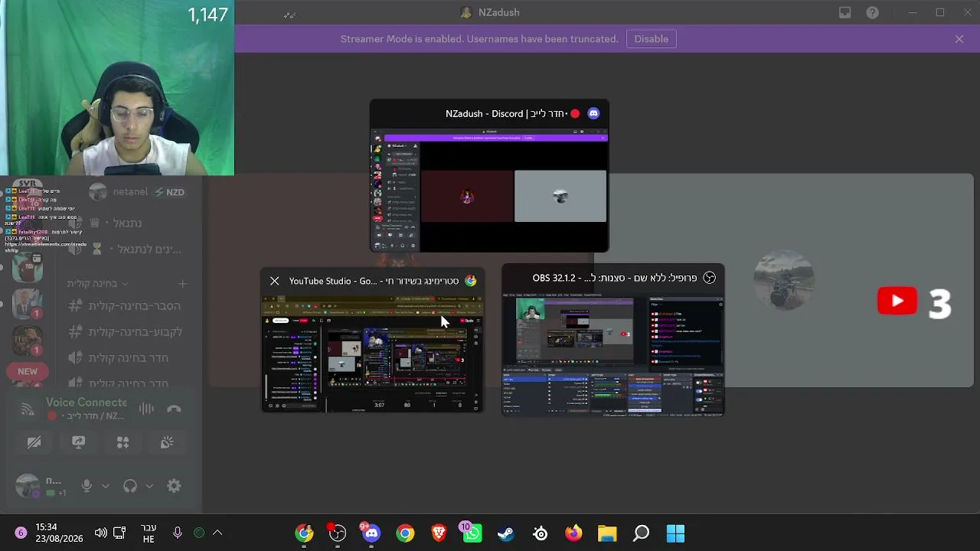This screenshot has height=551, width=980.
Task: Open the HE input language switcher
Action: coord(149,533)
